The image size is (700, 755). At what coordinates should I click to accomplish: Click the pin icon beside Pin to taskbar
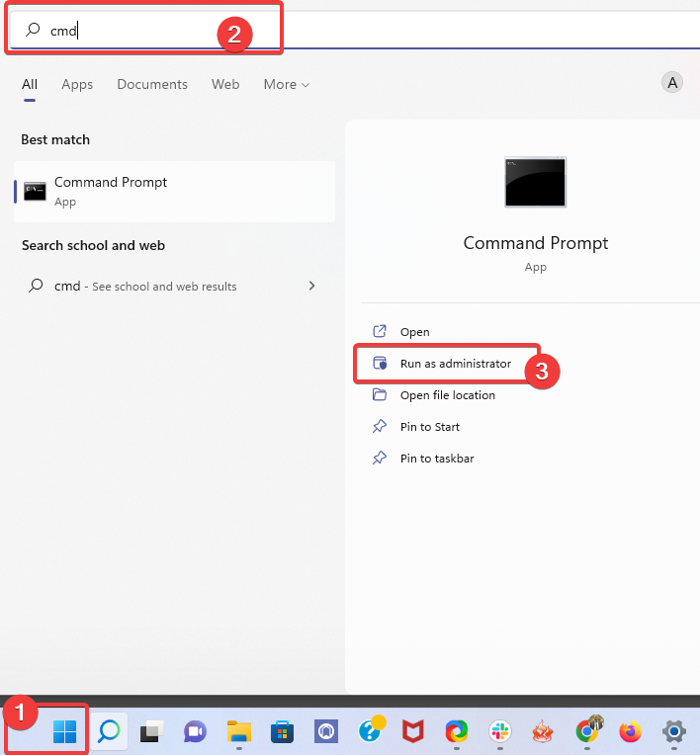pyautogui.click(x=380, y=458)
